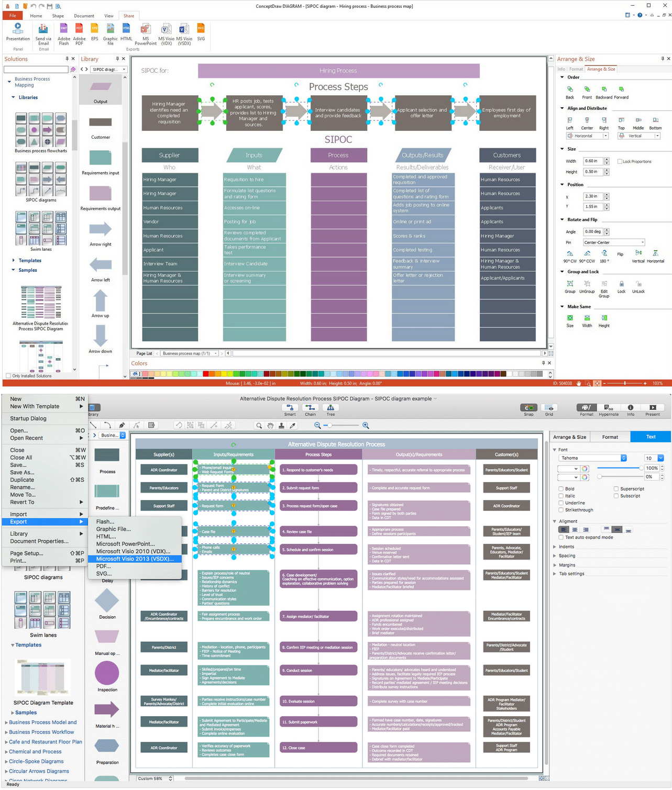
Task: Toggle the Grid button in the Mac toolbar
Action: coord(548,409)
